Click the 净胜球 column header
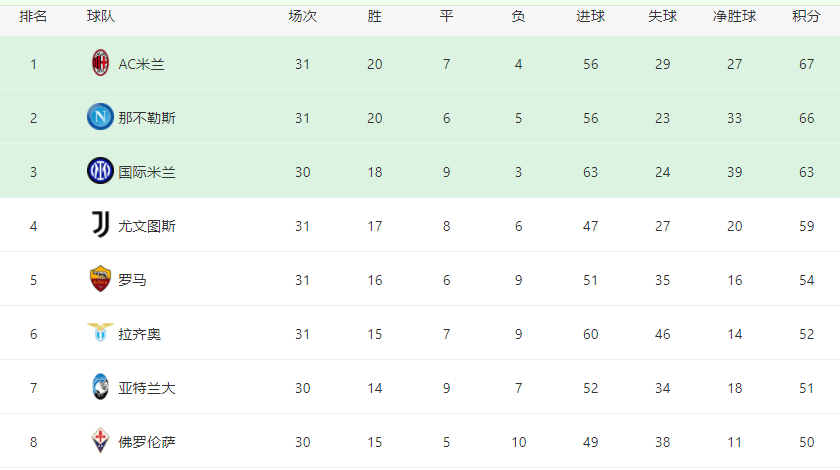Viewport: 840px width, 470px height. click(734, 16)
